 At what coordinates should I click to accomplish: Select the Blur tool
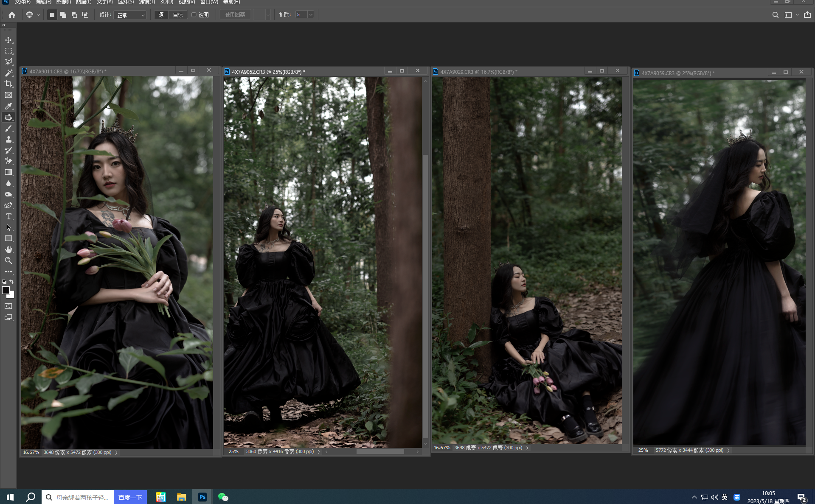point(8,183)
